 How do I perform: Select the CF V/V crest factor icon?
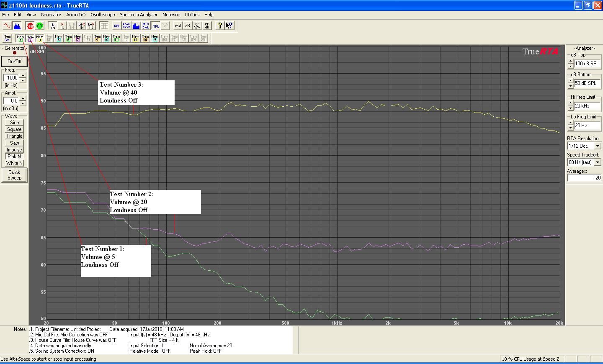[x=197, y=26]
